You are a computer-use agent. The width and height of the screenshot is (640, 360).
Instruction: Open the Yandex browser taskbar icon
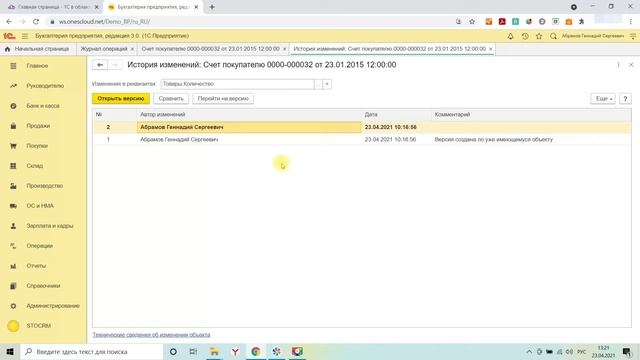pyautogui.click(x=235, y=351)
